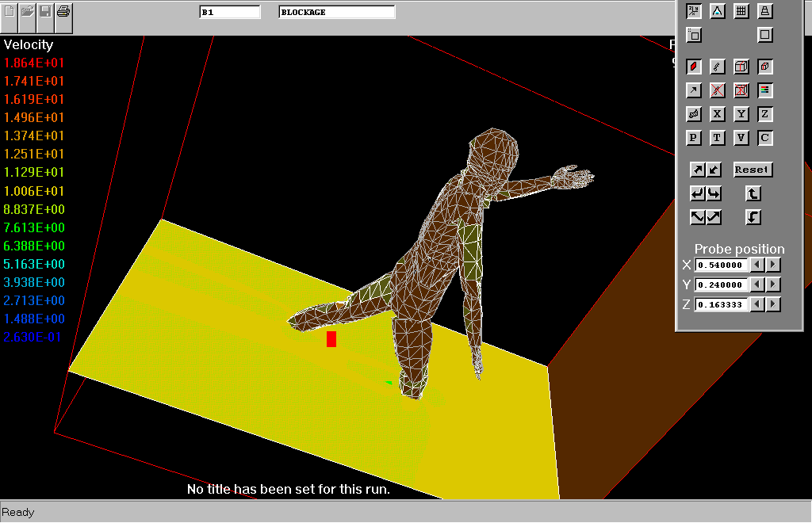
Task: Toggle the vector display arrow icon
Action: click(694, 90)
